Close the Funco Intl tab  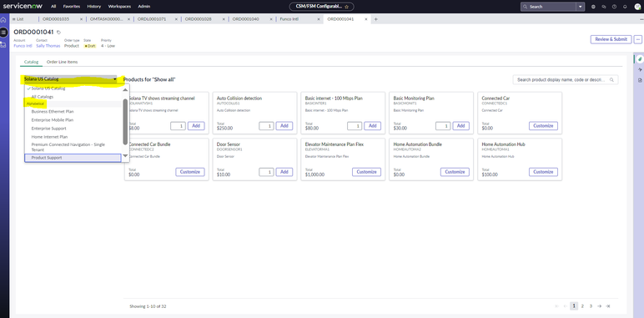(319, 19)
